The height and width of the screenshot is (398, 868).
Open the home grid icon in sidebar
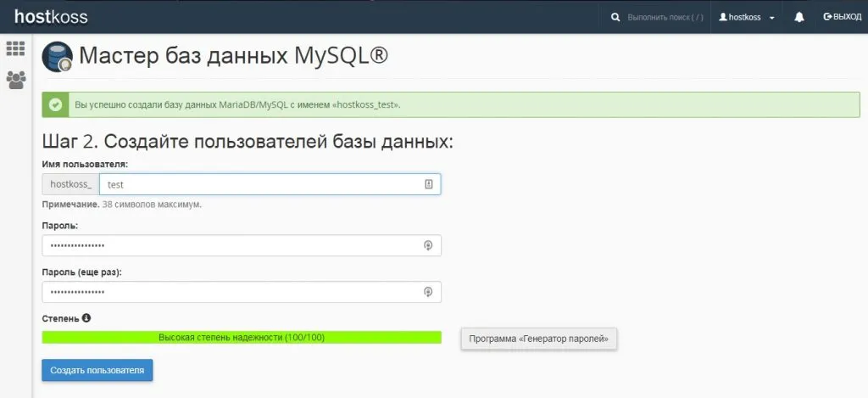coord(15,48)
